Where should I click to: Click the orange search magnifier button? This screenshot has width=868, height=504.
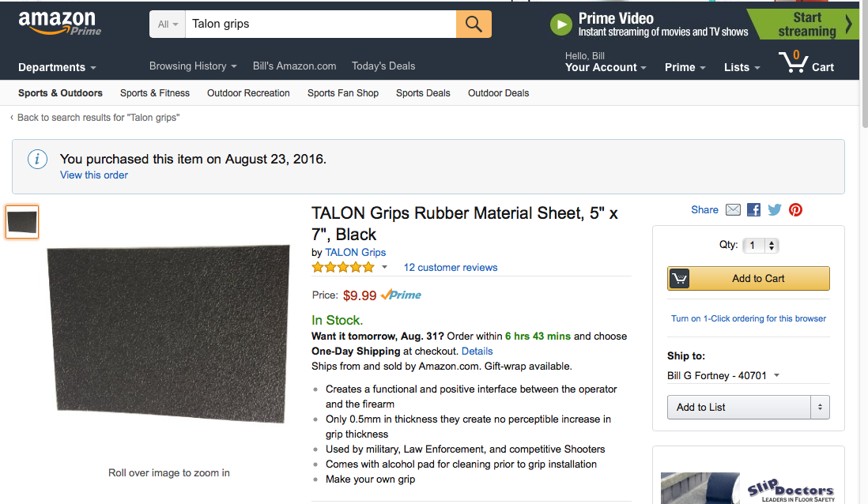click(x=474, y=24)
